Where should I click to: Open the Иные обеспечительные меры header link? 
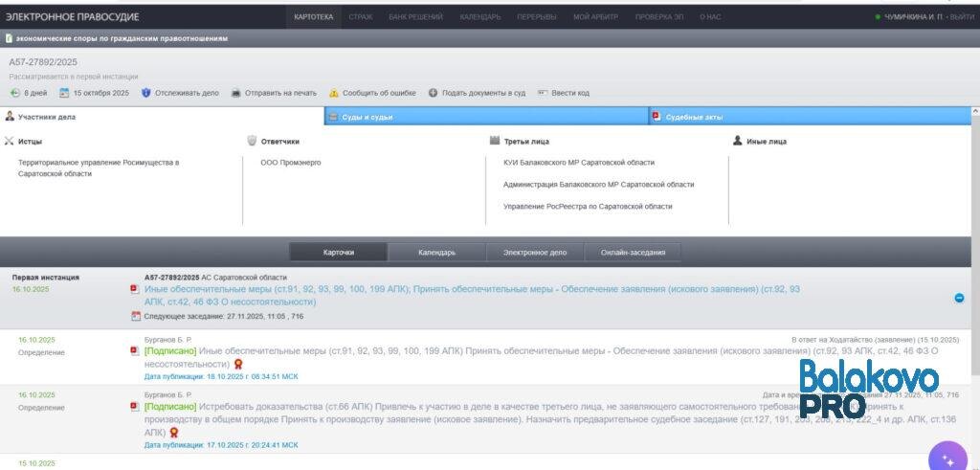(472, 296)
